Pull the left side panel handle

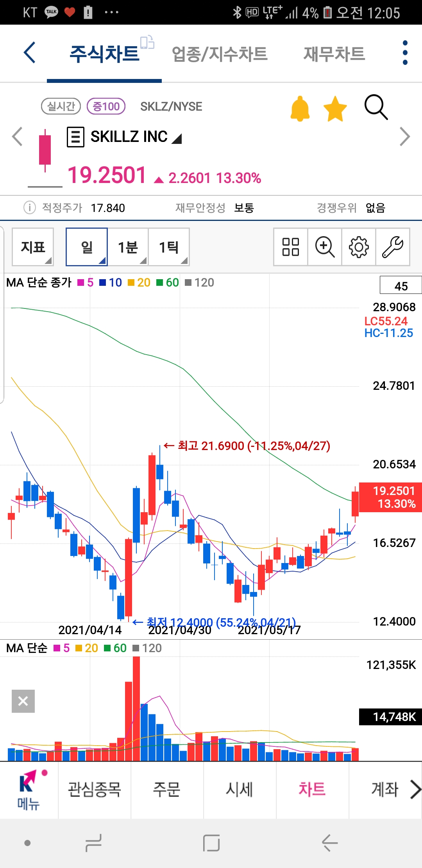click(2, 315)
